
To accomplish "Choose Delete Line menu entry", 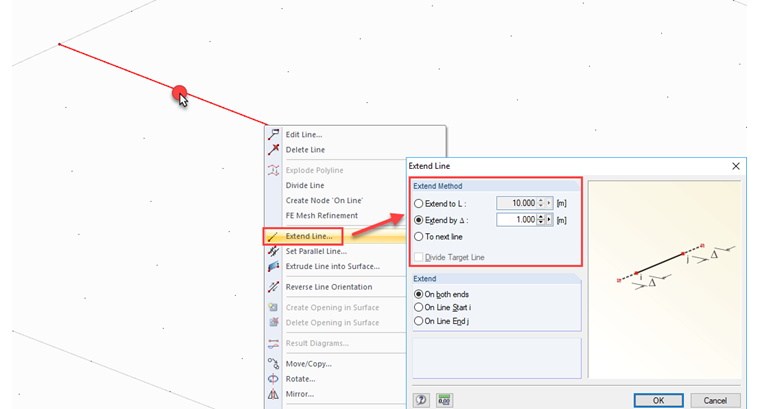I will [305, 150].
